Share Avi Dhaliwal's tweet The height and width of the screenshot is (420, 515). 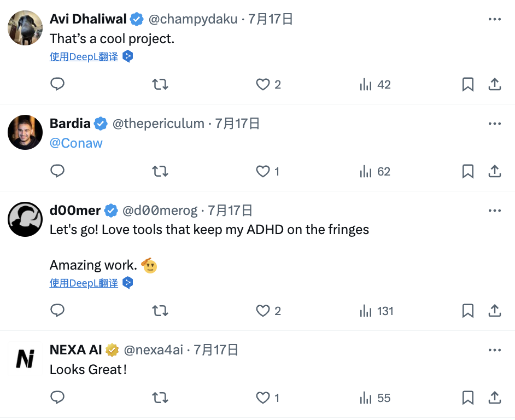[494, 84]
